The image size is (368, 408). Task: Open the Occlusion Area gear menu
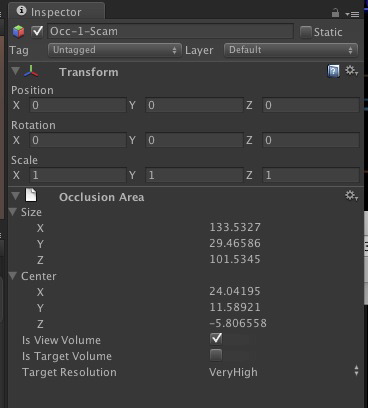351,196
